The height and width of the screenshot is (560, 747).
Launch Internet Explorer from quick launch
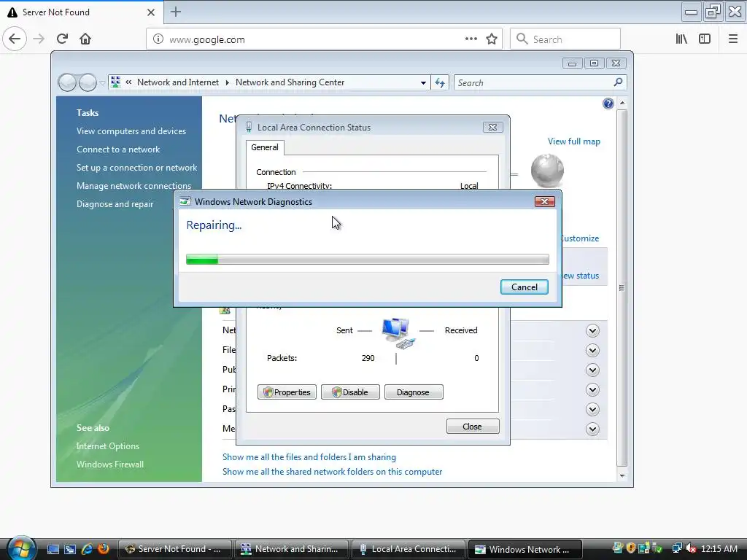pyautogui.click(x=87, y=549)
